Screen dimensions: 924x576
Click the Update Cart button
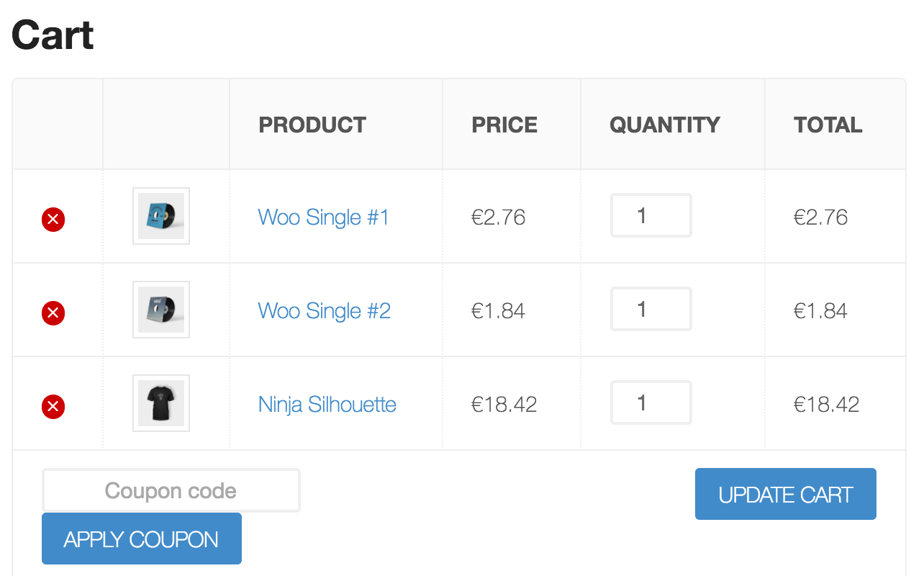(785, 494)
